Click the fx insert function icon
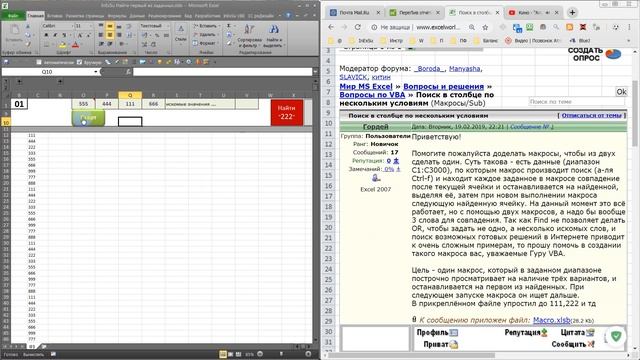Viewport: 640px width, 360px height. tap(128, 71)
